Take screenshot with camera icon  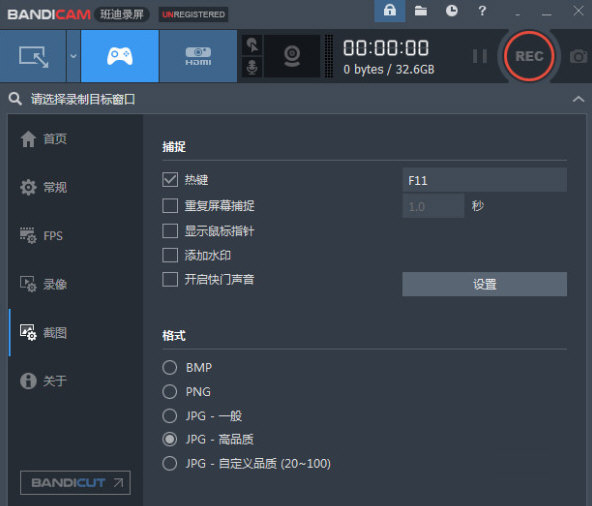click(x=578, y=57)
